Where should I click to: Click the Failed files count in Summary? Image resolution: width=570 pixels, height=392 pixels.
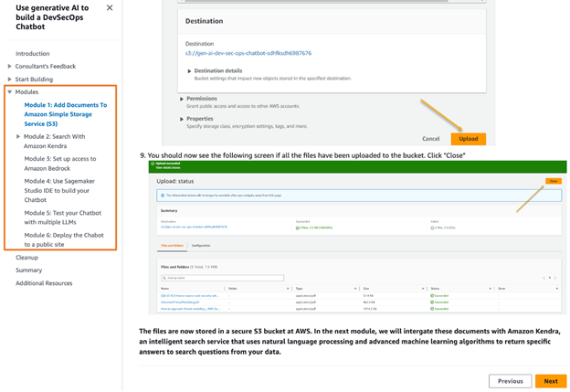(x=443, y=228)
